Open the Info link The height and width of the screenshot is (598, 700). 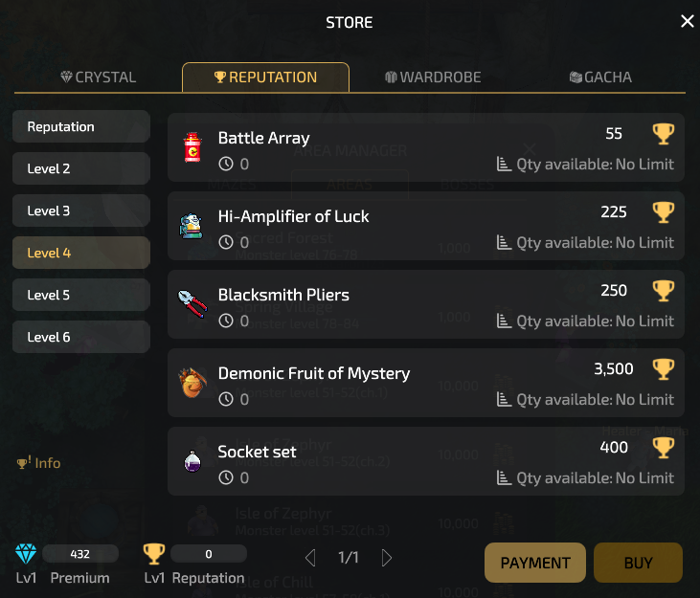pyautogui.click(x=39, y=463)
